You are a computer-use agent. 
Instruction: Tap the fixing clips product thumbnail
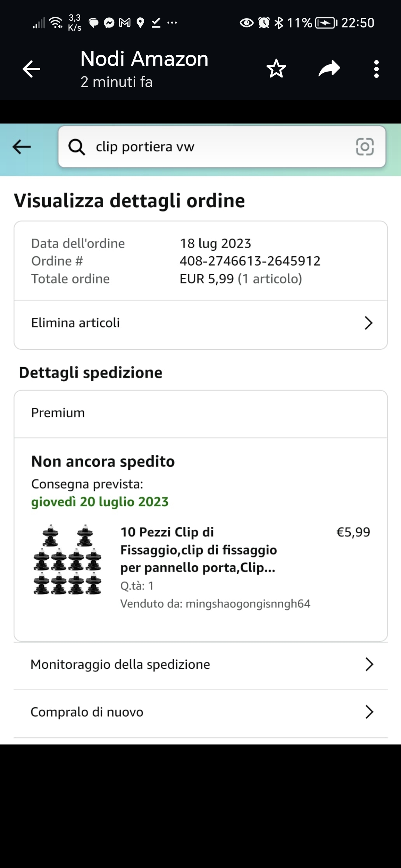coord(67,560)
